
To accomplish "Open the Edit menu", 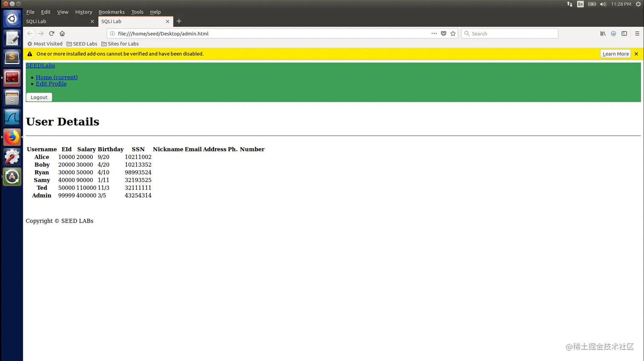I will coord(46,12).
